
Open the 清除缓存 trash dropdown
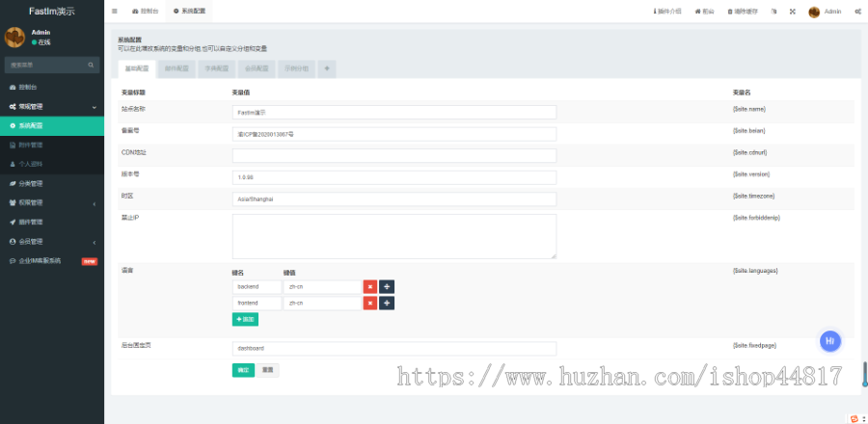pos(743,11)
